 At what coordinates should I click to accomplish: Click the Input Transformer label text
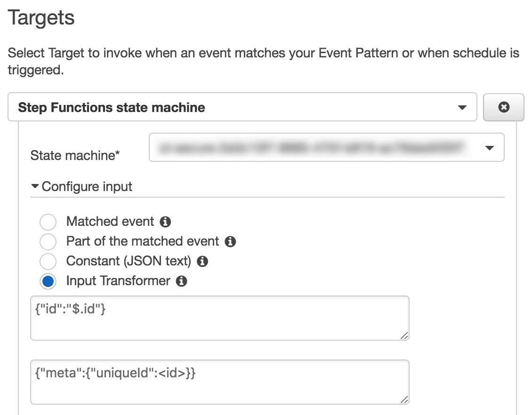pyautogui.click(x=118, y=281)
